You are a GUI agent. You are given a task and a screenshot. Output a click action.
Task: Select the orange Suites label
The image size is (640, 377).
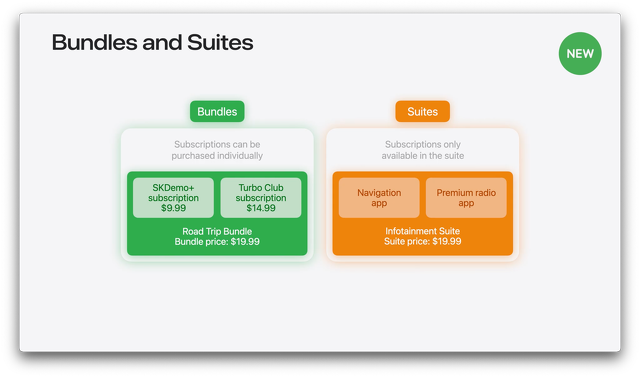coord(422,111)
